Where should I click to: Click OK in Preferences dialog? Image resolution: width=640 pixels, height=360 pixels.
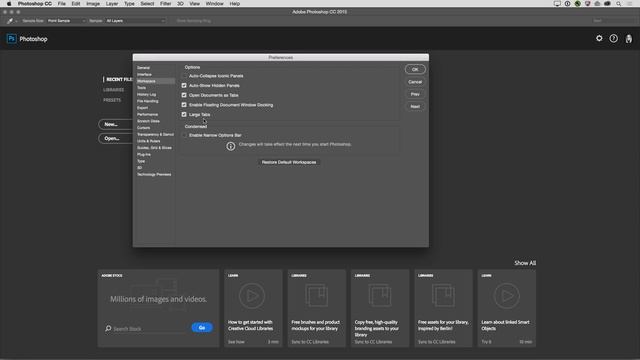pyautogui.click(x=415, y=69)
